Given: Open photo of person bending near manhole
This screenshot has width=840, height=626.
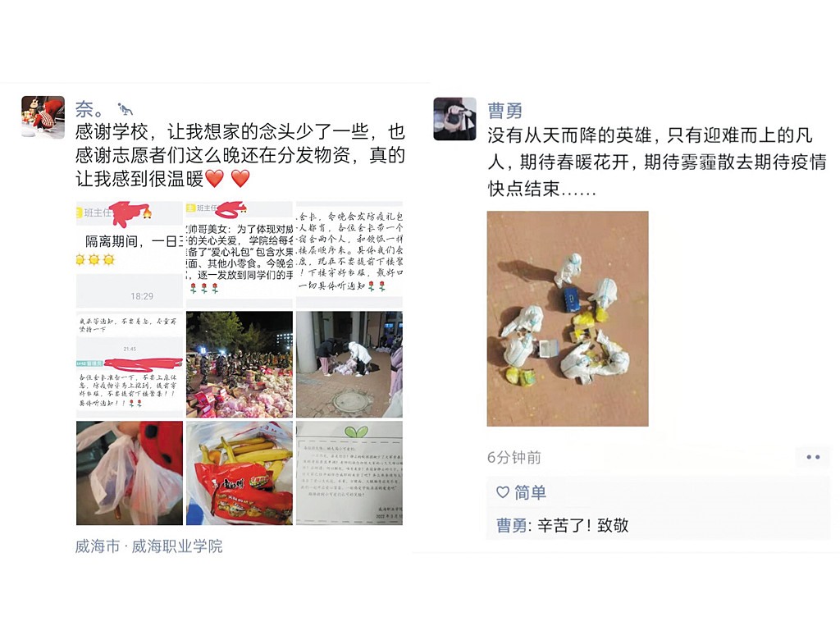Looking at the screenshot, I should 349,364.
